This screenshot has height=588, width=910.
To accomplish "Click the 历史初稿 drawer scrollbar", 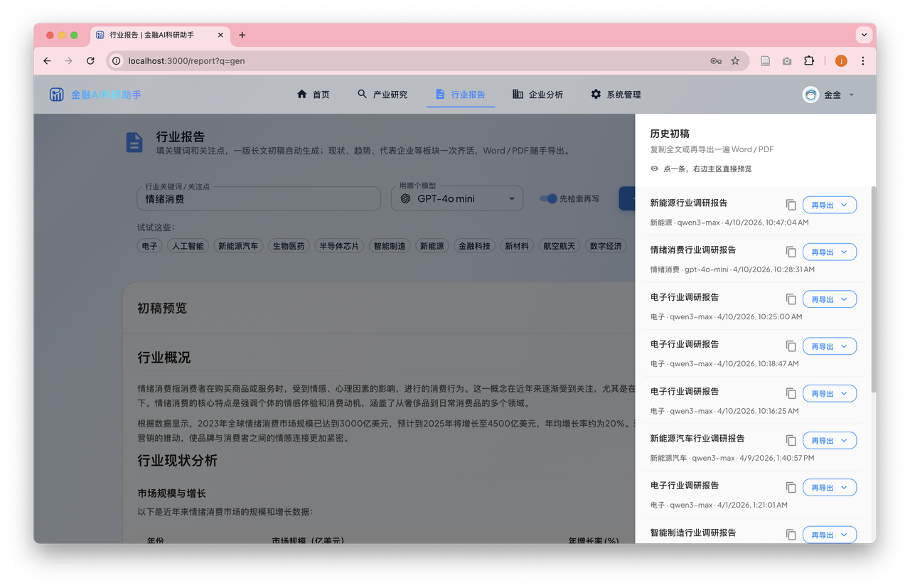I will [x=873, y=289].
